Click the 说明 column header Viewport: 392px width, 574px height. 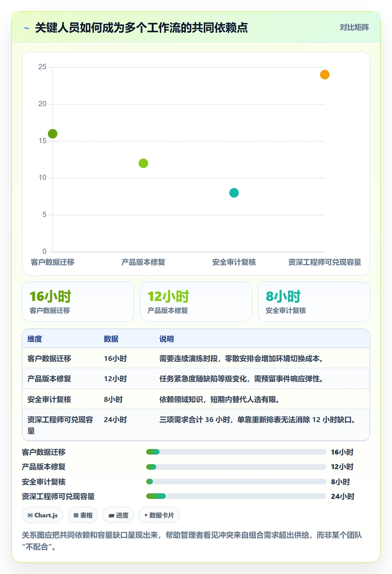point(167,339)
